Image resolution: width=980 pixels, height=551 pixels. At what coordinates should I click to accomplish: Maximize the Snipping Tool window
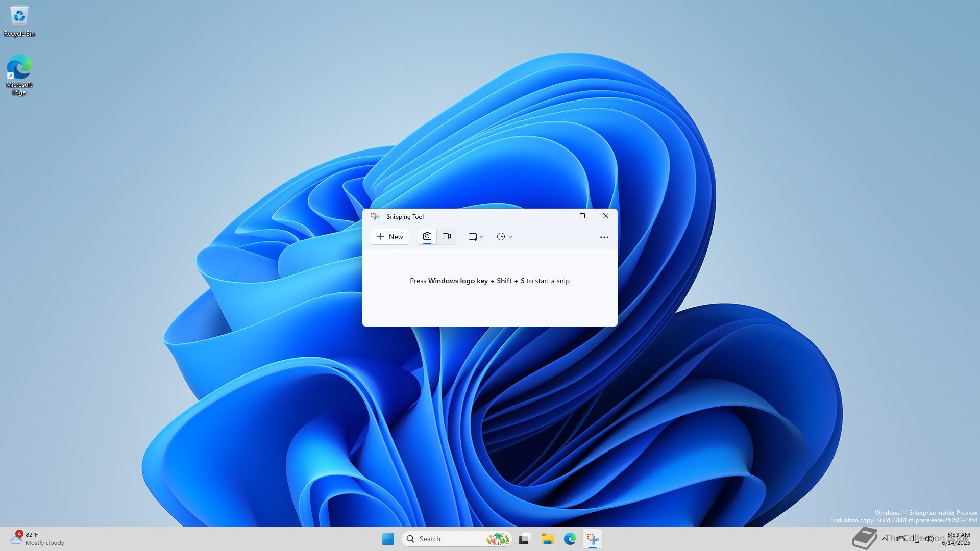(582, 216)
